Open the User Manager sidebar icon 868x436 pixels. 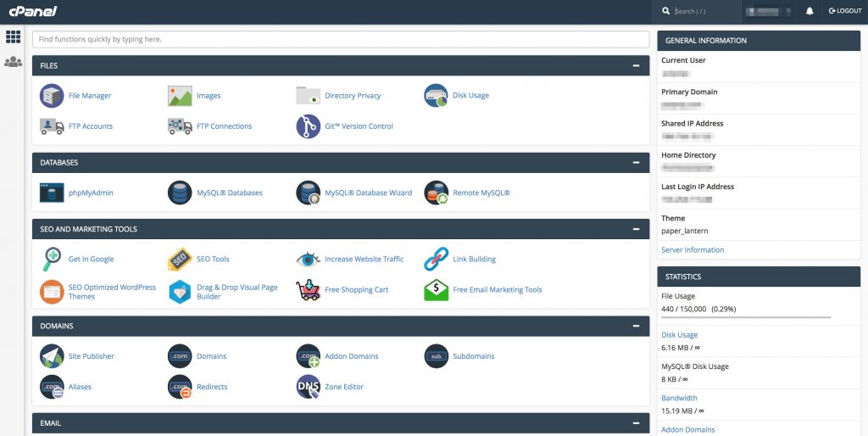click(x=13, y=62)
